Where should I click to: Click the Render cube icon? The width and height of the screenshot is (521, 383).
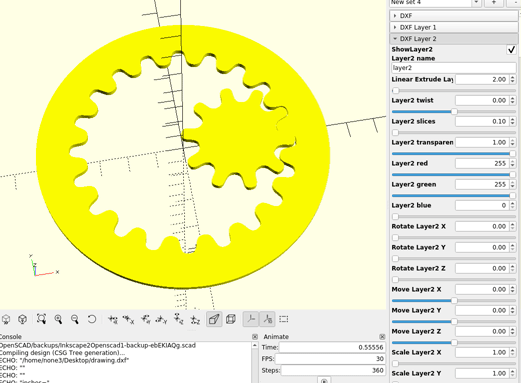pyautogui.click(x=22, y=319)
